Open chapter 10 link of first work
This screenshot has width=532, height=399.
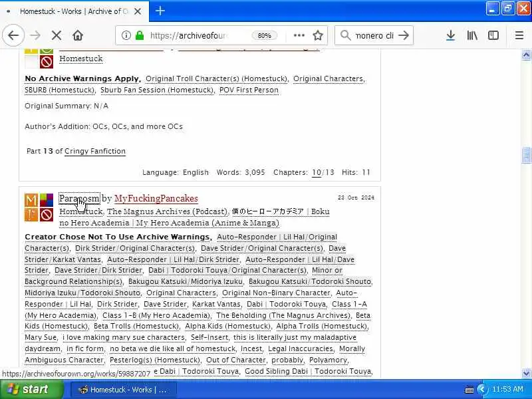317,172
